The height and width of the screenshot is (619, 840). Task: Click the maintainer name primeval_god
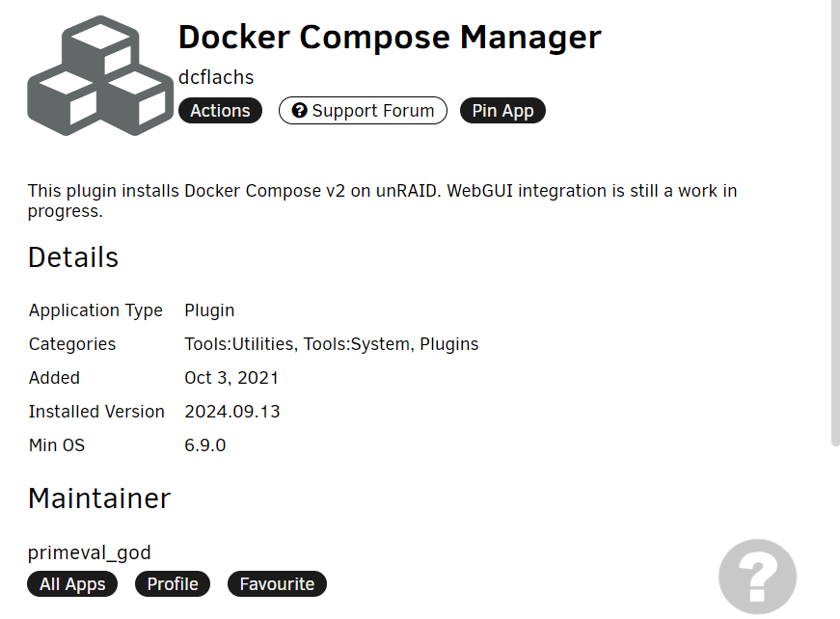(x=90, y=552)
